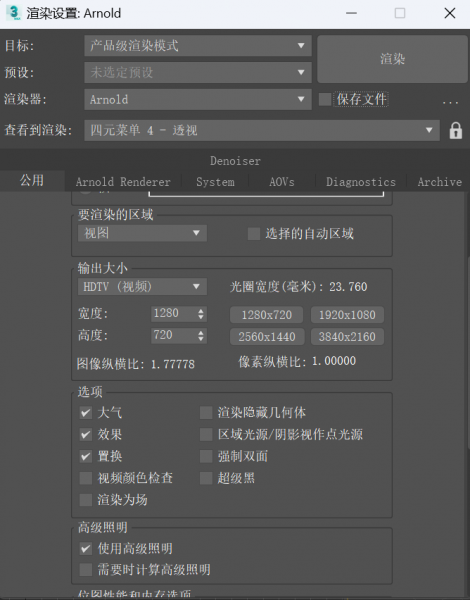Switch to the Denoiser tab
Screen dimensions: 470x600
coord(235,161)
